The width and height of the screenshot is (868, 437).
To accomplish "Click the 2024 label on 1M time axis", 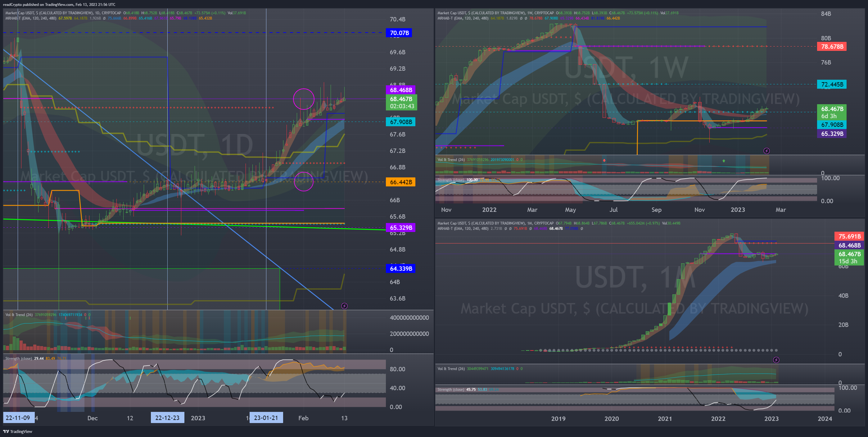I will pos(825,418).
